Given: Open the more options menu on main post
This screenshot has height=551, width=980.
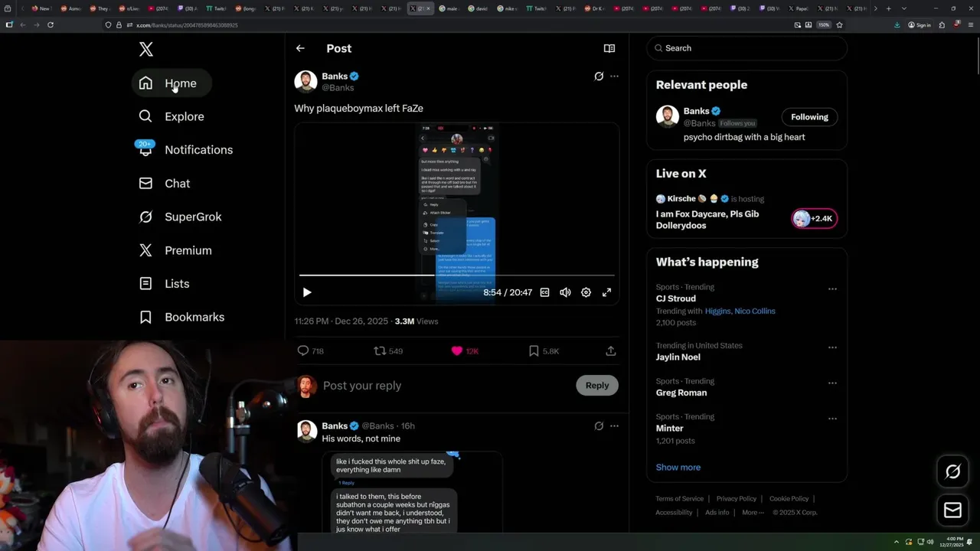Looking at the screenshot, I should (x=614, y=77).
